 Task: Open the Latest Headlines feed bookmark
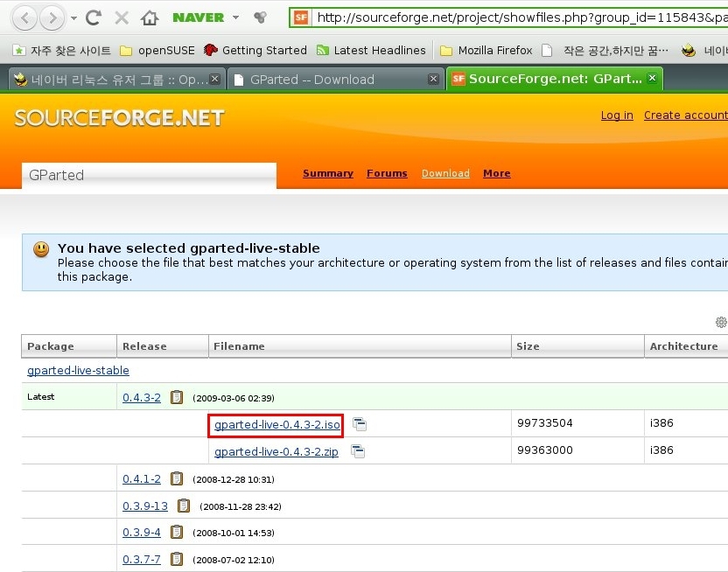371,50
